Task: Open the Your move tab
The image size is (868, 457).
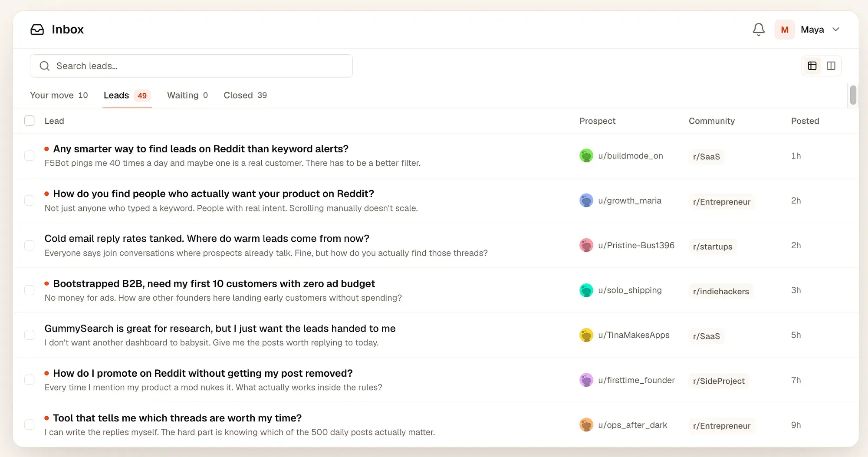Action: (59, 95)
